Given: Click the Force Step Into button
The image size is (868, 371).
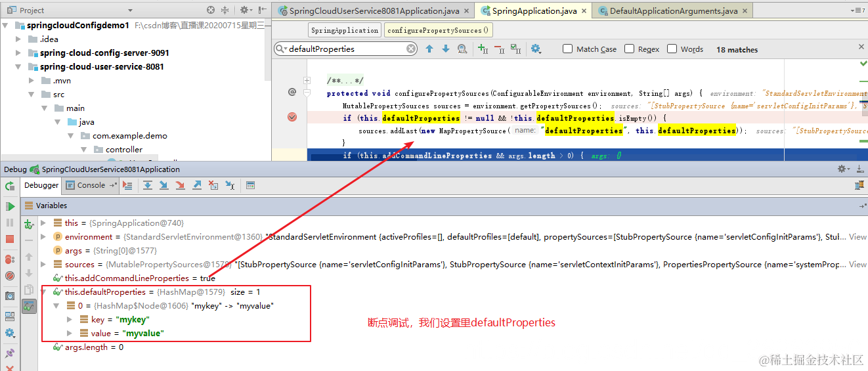Looking at the screenshot, I should 181,186.
